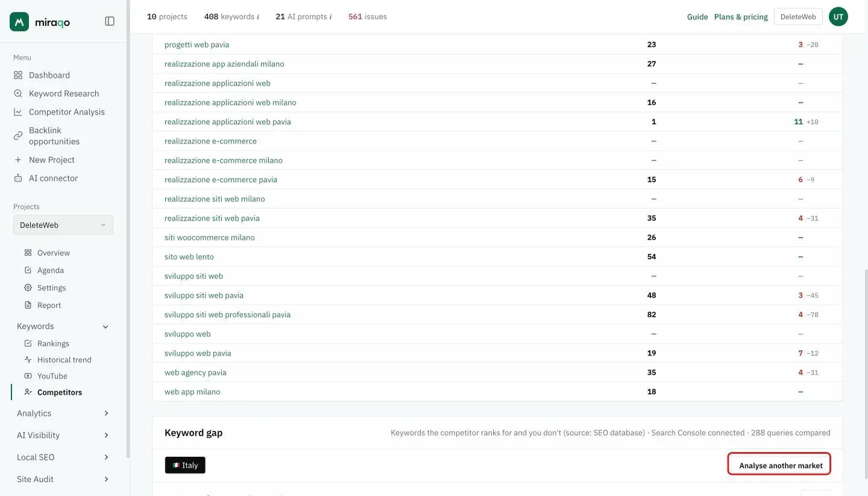The width and height of the screenshot is (868, 496).
Task: Click the Historical trend pulse icon
Action: [x=28, y=360]
